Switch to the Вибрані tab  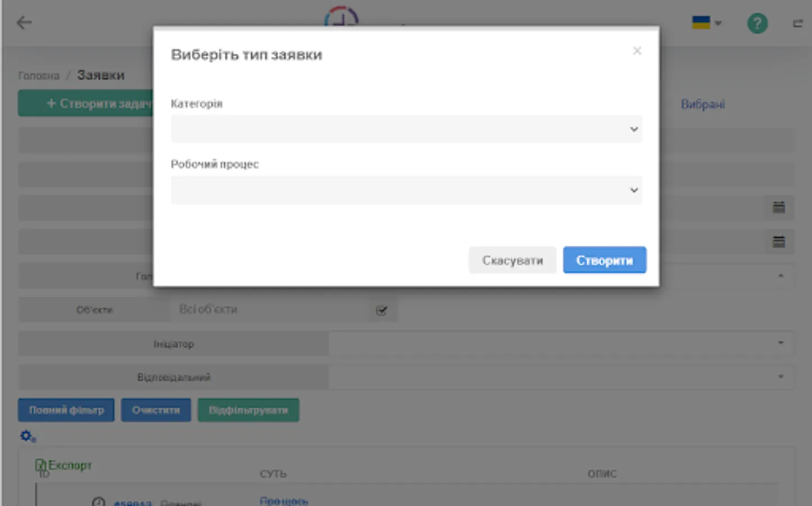(x=702, y=104)
